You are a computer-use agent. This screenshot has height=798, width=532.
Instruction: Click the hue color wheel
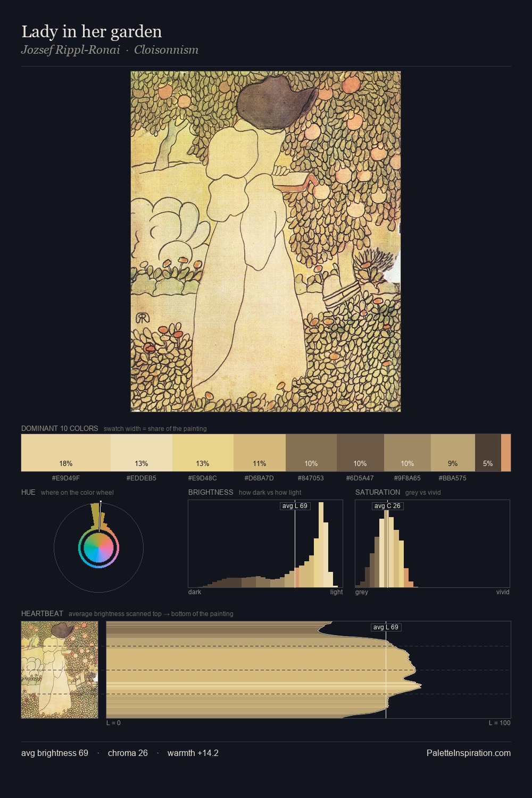point(98,547)
